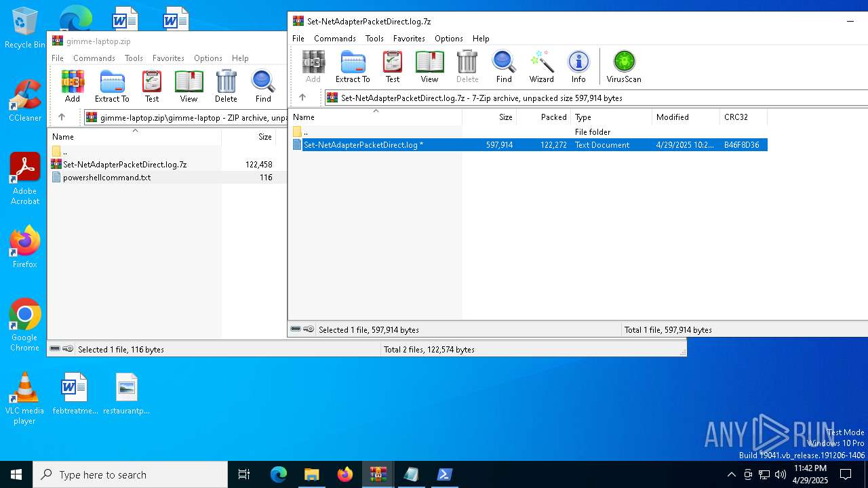Open Commands menu in gimme-laptop.zip window
The width and height of the screenshot is (868, 488).
[94, 58]
